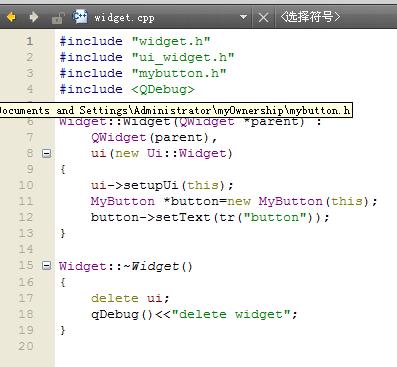Click line number 1 in the gutter

(x=30, y=41)
